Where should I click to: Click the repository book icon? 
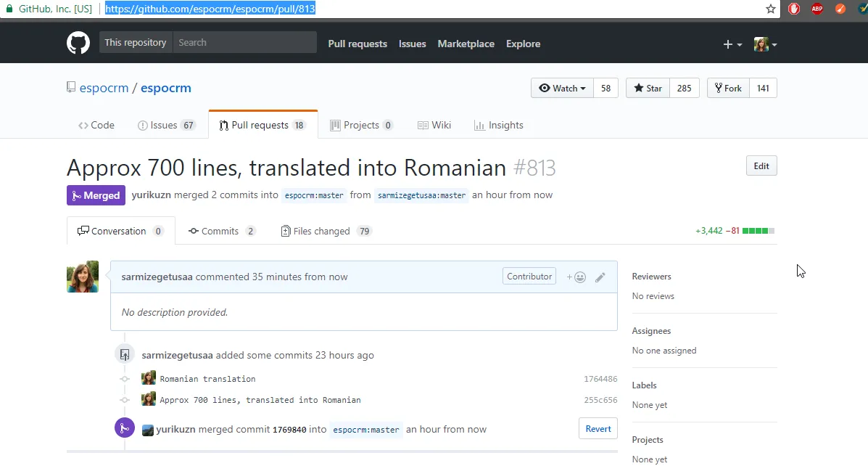[x=71, y=88]
